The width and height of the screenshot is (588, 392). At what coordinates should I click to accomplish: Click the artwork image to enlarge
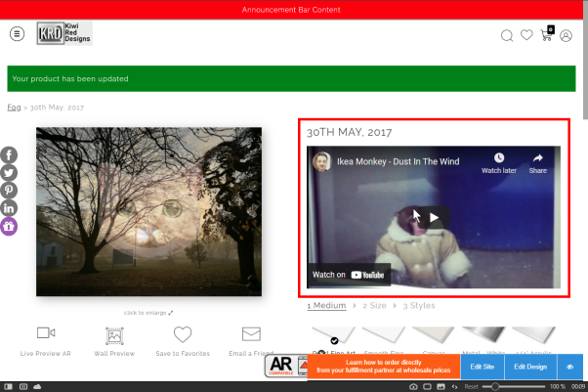(x=148, y=211)
